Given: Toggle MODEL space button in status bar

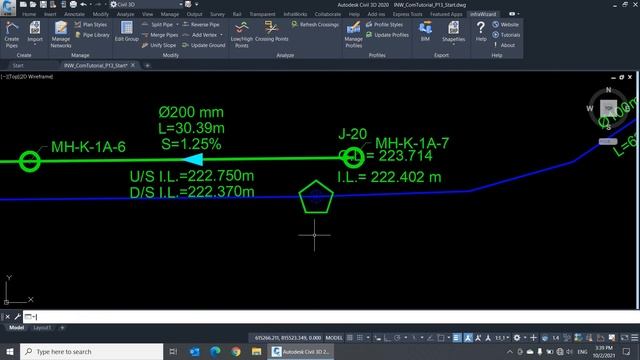Looking at the screenshot, I should point(334,338).
